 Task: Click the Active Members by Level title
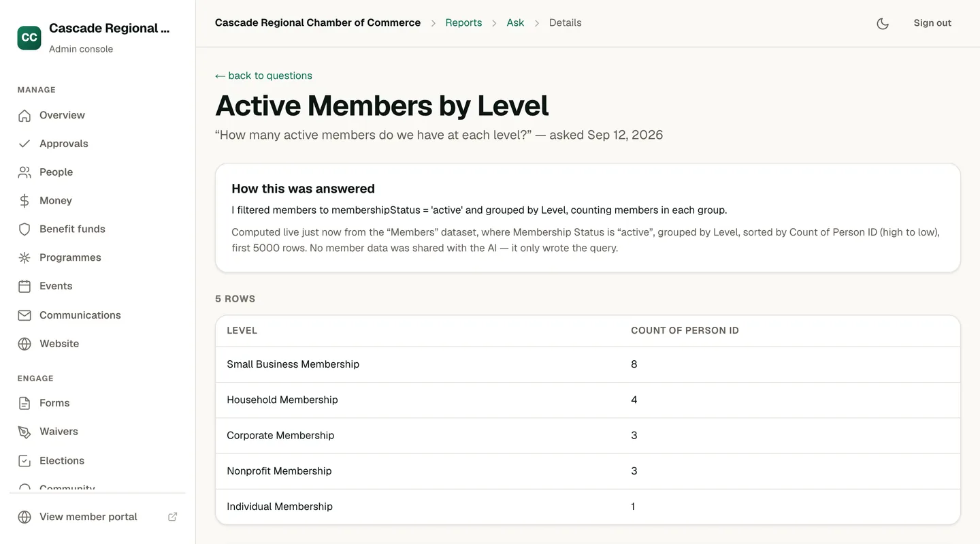(x=382, y=106)
